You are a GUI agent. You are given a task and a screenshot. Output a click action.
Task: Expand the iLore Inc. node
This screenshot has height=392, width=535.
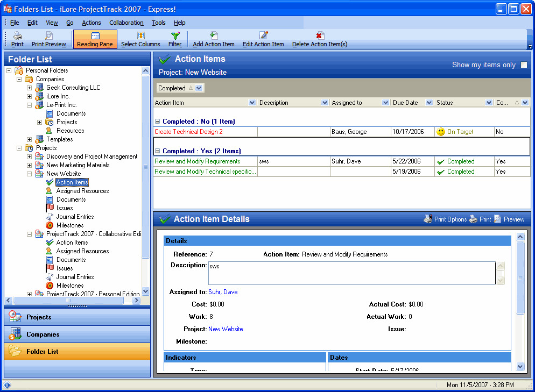(x=30, y=96)
